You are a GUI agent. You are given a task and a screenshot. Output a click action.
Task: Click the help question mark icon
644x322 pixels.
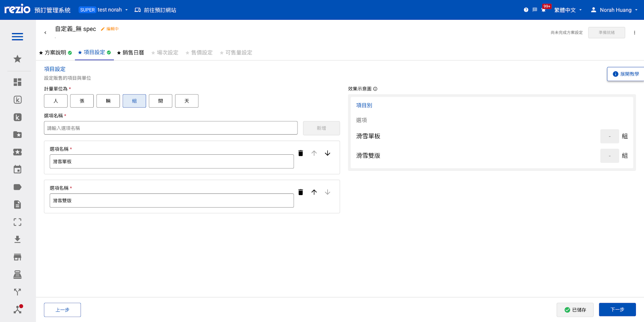[526, 10]
